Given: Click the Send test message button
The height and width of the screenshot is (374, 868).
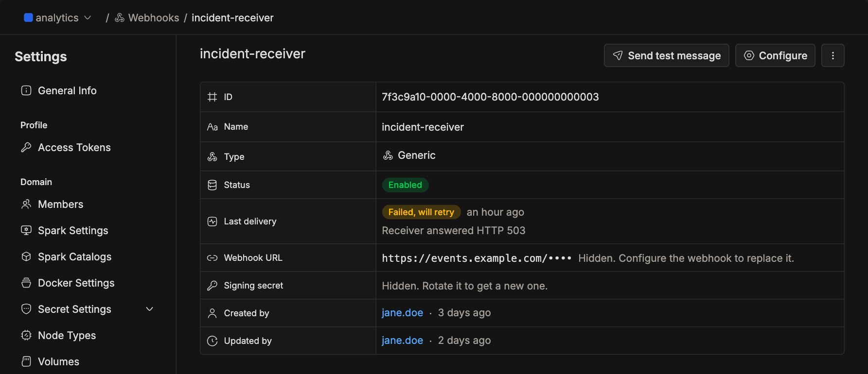Looking at the screenshot, I should [x=666, y=55].
